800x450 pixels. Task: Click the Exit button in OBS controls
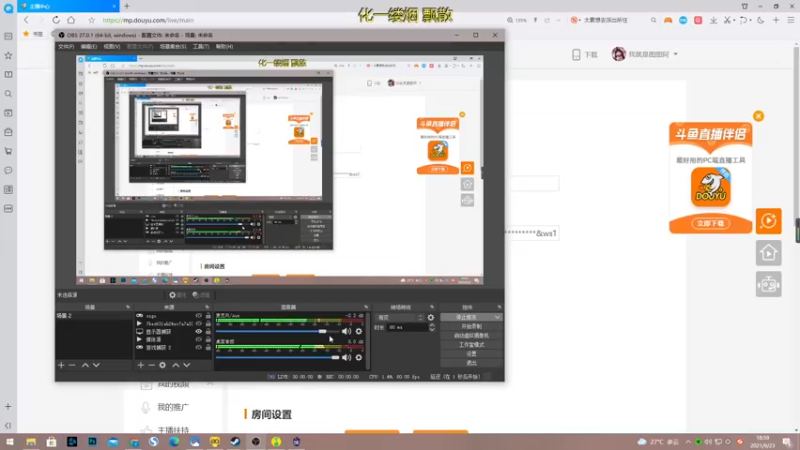pos(471,363)
